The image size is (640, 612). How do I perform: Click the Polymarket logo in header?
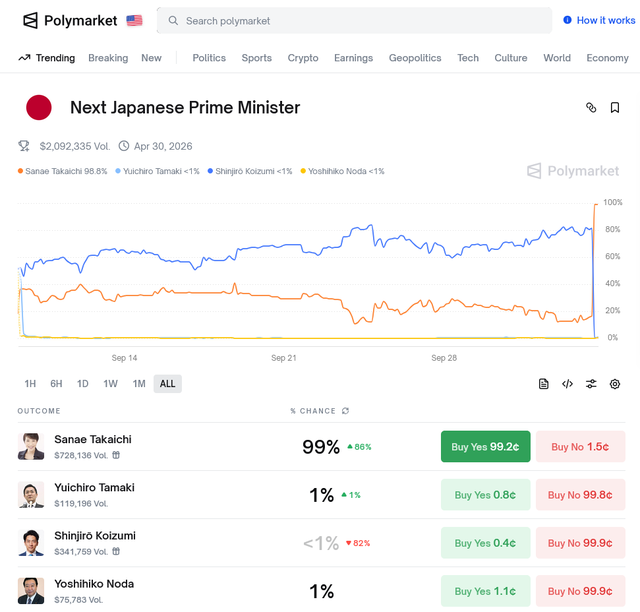tap(70, 20)
